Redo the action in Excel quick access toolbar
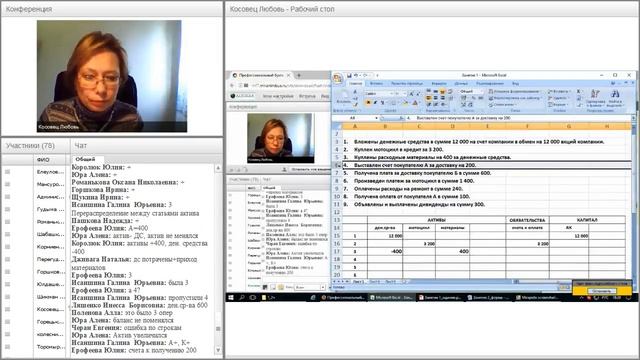The width and height of the screenshot is (640, 360). coord(365,76)
